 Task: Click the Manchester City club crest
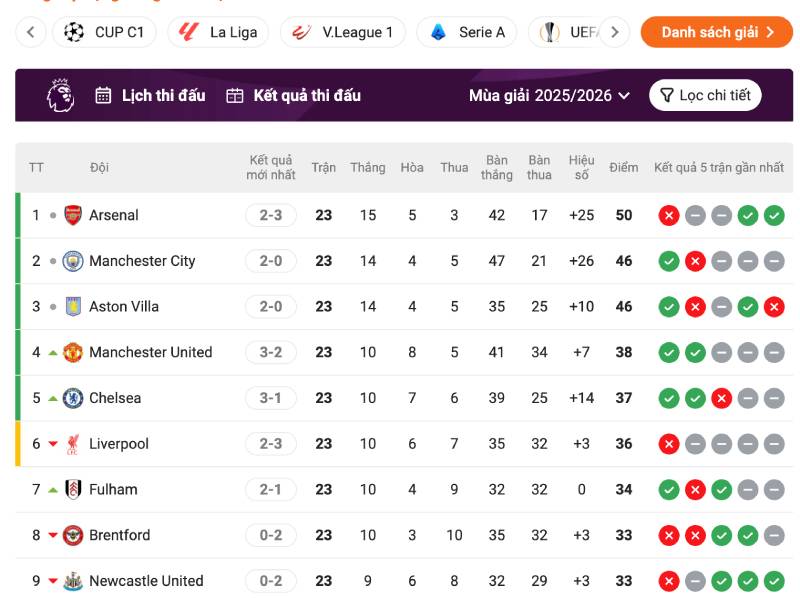coord(73,261)
